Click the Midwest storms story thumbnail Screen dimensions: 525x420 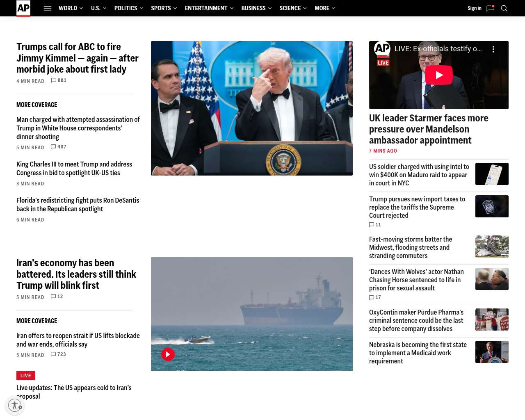pyautogui.click(x=492, y=247)
